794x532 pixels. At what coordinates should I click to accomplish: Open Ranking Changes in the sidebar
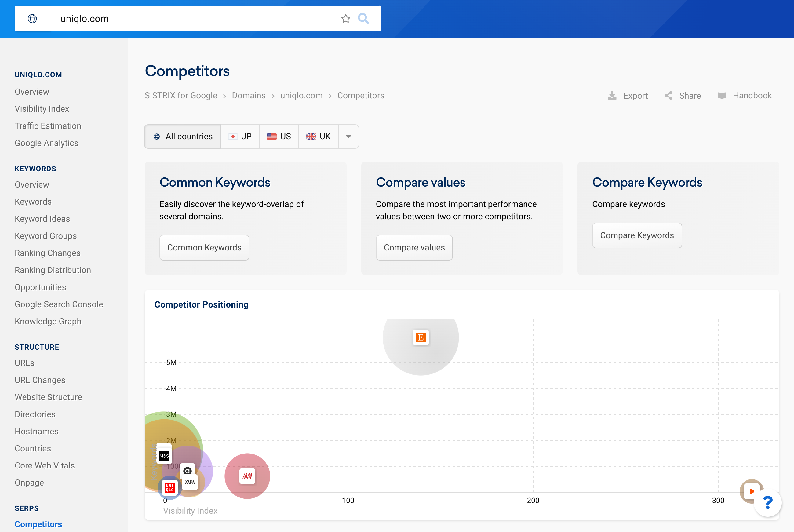pyautogui.click(x=47, y=253)
